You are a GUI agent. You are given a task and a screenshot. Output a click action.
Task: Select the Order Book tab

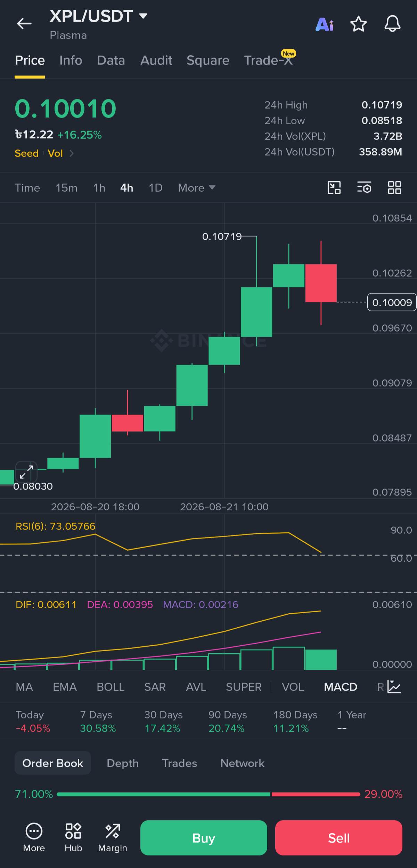(x=53, y=763)
